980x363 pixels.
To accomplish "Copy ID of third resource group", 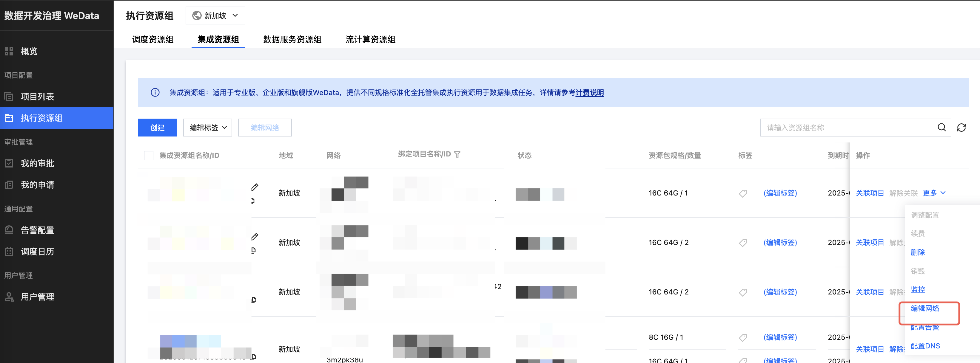I will point(254,300).
